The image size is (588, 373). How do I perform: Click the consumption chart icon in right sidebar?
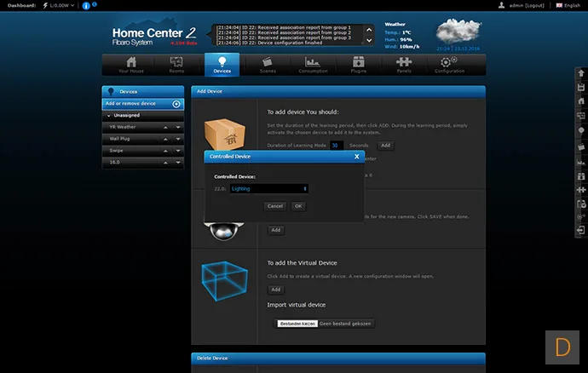(x=581, y=163)
